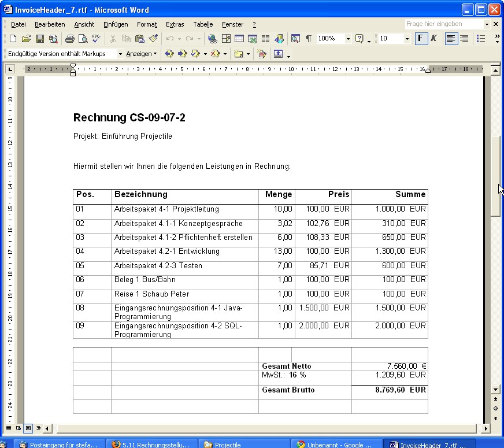This screenshot has height=448, width=504.
Task: Click the Print icon
Action: coord(69,39)
